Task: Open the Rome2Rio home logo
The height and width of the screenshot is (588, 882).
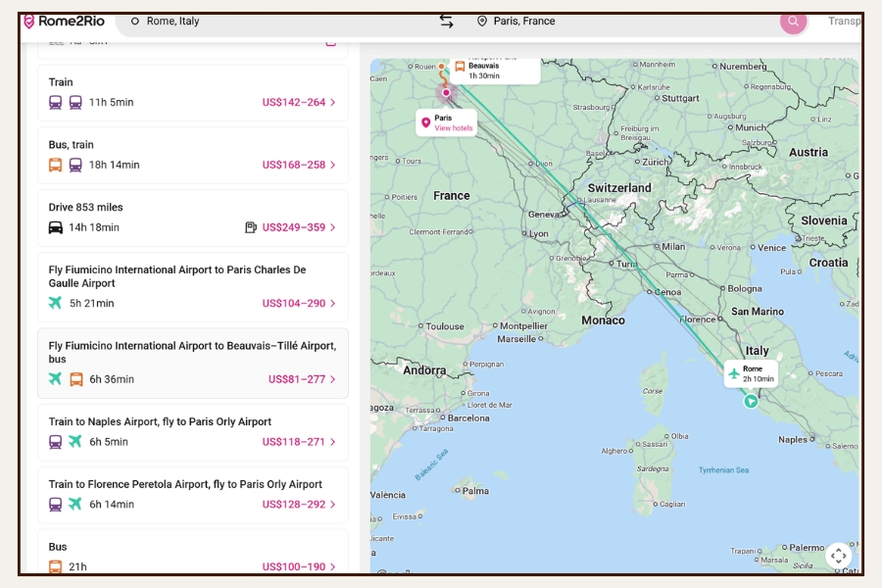Action: (x=64, y=22)
